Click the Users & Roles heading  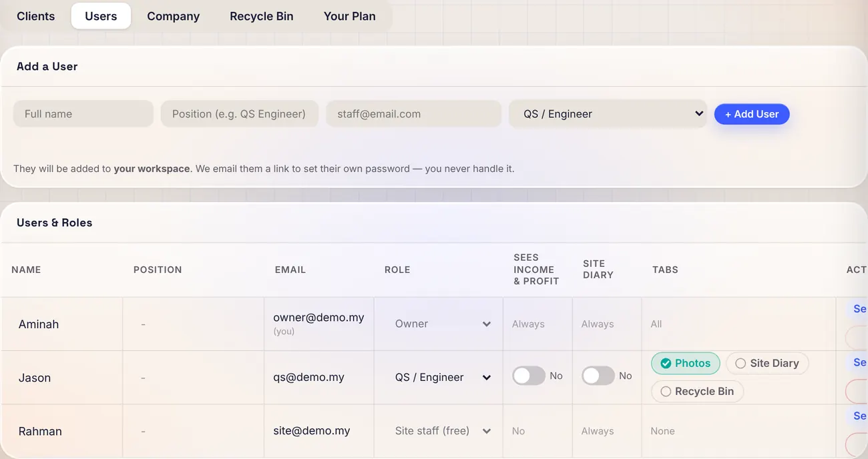click(x=55, y=223)
